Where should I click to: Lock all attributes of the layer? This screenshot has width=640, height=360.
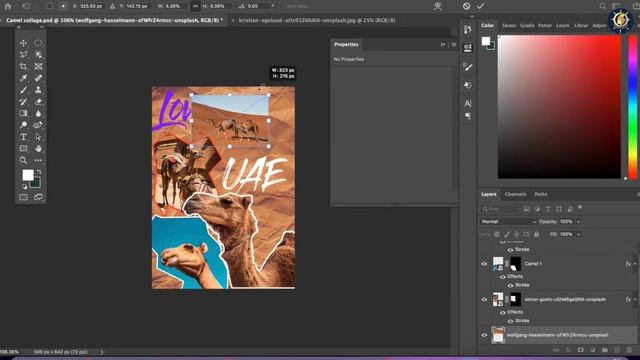click(x=536, y=234)
